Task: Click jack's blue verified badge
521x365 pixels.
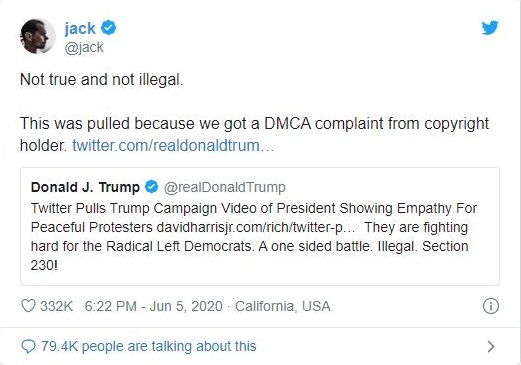Action: [108, 28]
